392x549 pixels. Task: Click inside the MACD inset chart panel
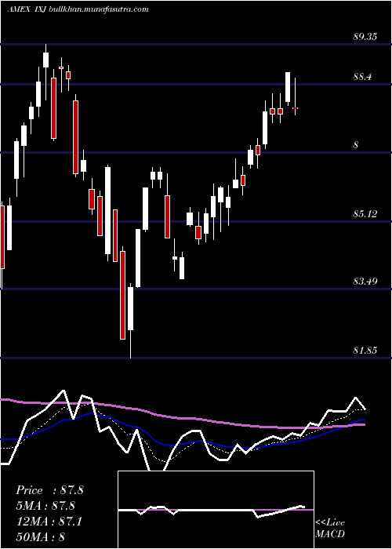pyautogui.click(x=216, y=510)
